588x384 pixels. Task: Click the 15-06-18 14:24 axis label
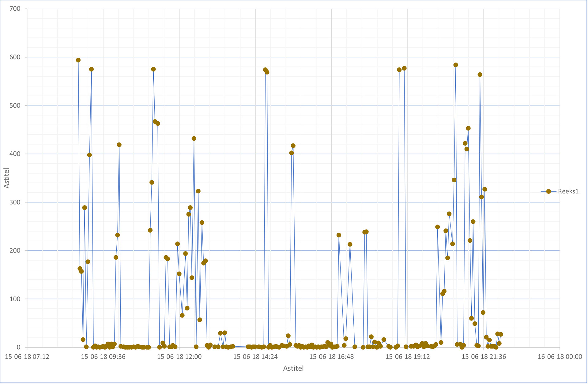(255, 357)
